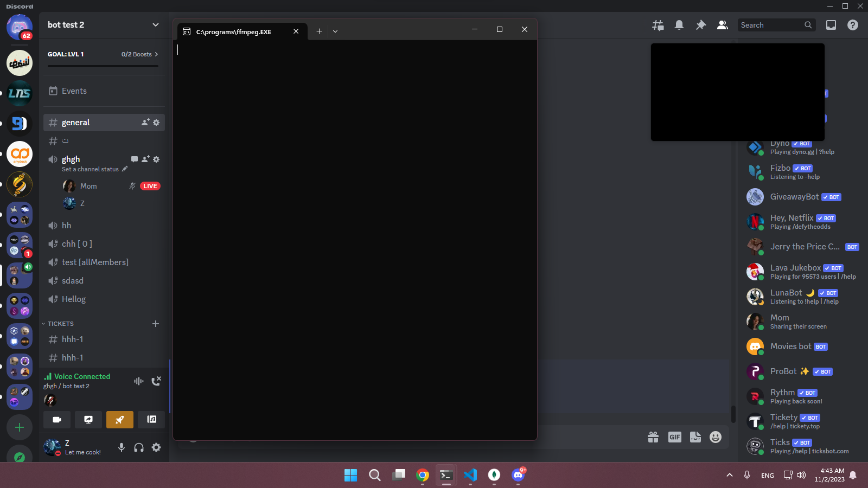Open Chrome from the taskbar
This screenshot has height=488, width=868.
tap(422, 475)
